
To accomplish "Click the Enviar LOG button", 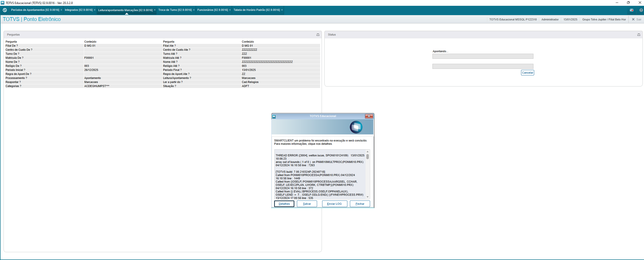I will coord(334,204).
